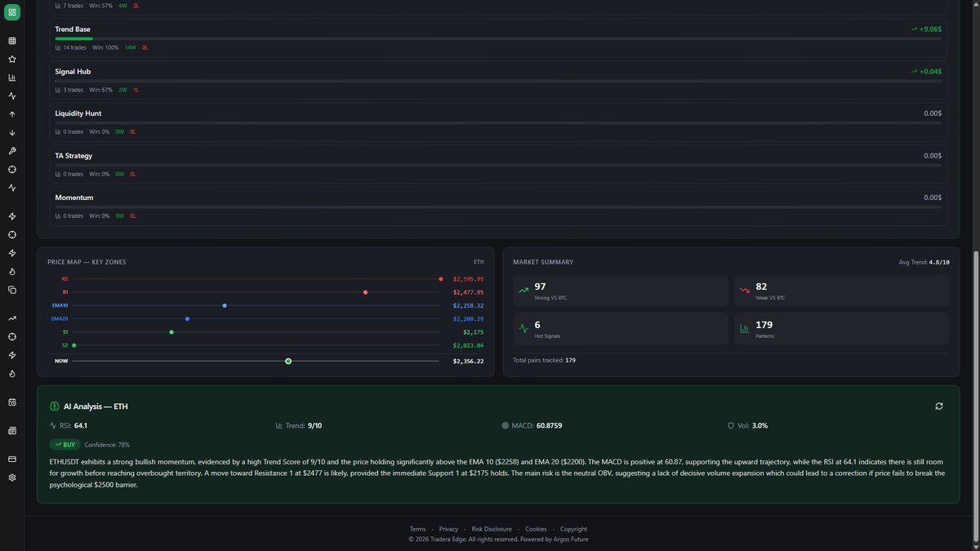980x551 pixels.
Task: Open the Risk Disclosure footer link
Action: point(492,529)
